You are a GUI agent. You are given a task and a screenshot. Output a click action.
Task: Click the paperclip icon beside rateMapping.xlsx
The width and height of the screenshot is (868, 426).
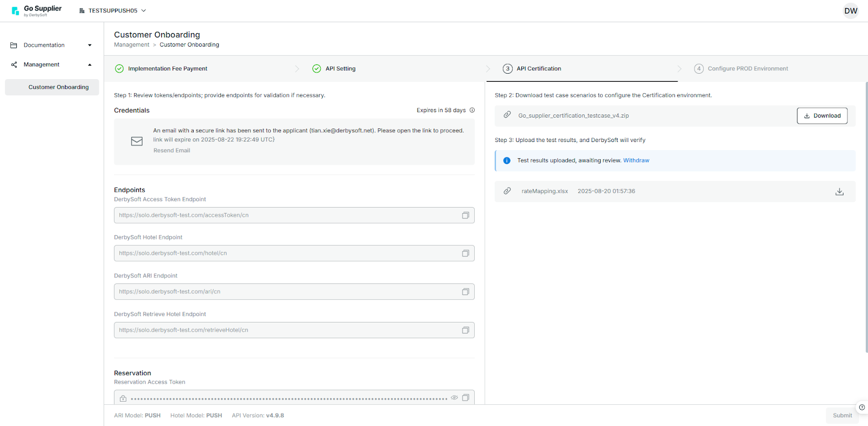click(507, 191)
